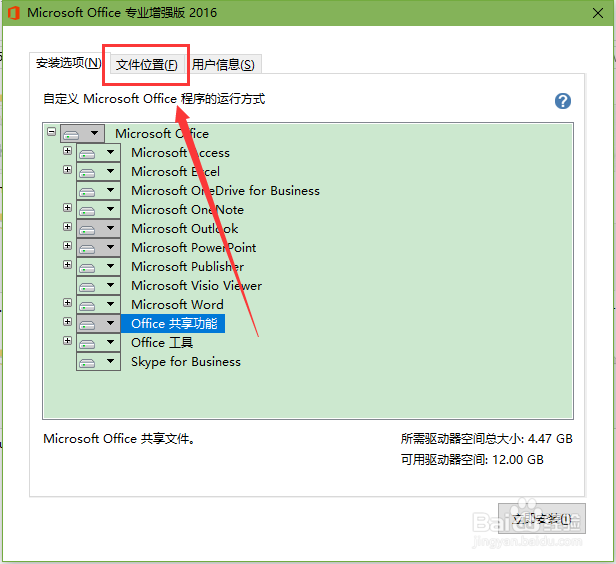Click the Microsoft Office 共享文件 description text
This screenshot has height=564, width=616.
coord(119,439)
